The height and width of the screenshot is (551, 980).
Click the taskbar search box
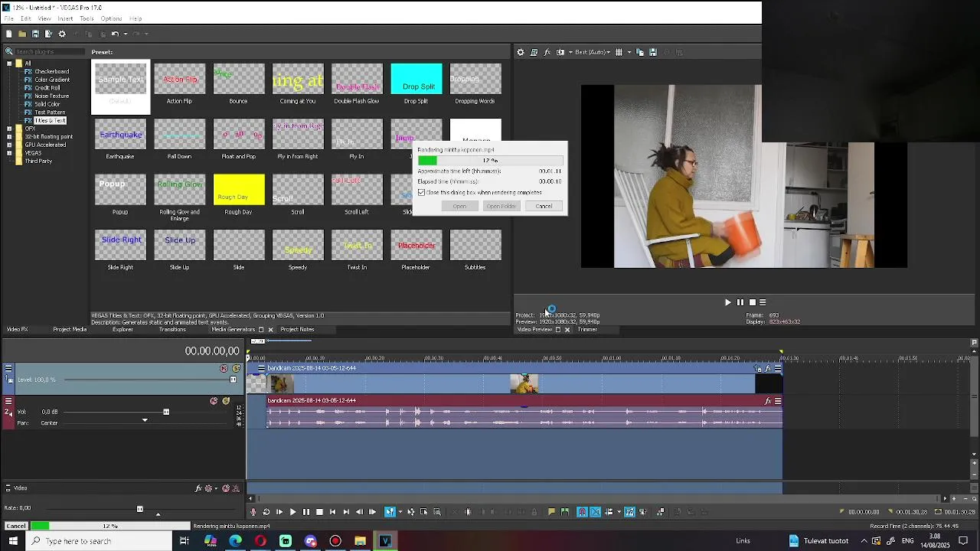[100, 541]
